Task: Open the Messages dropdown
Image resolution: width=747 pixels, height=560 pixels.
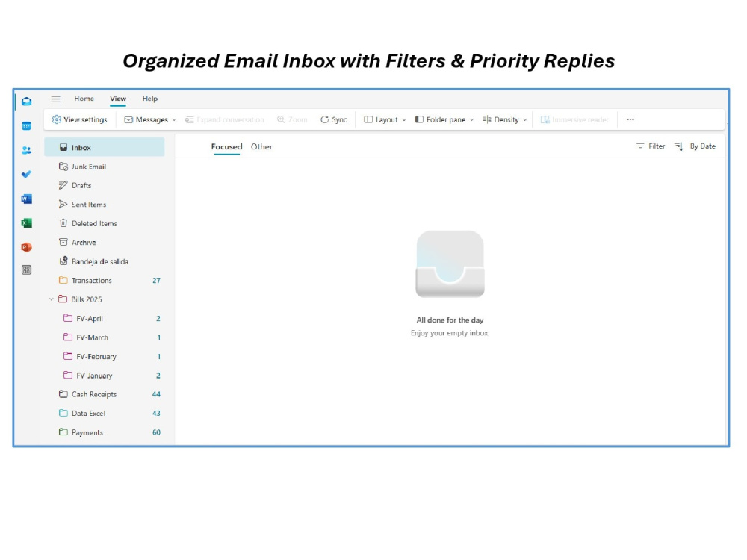Action: click(150, 119)
